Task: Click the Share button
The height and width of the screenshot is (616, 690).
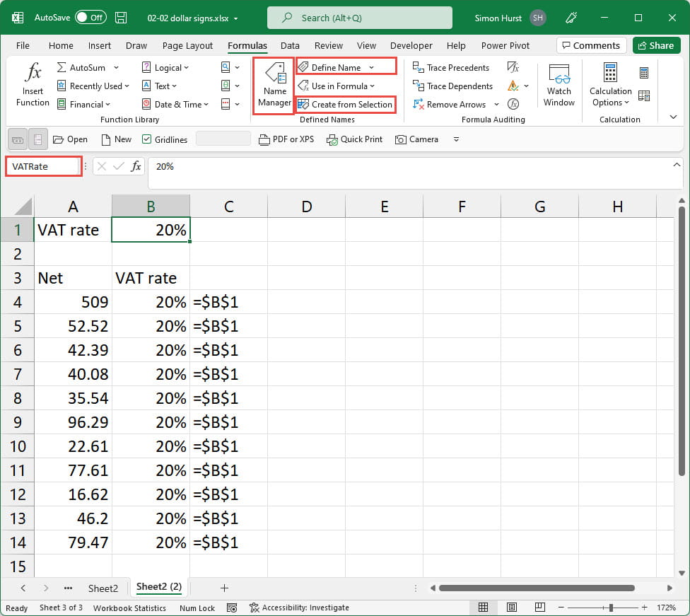Action: 655,46
